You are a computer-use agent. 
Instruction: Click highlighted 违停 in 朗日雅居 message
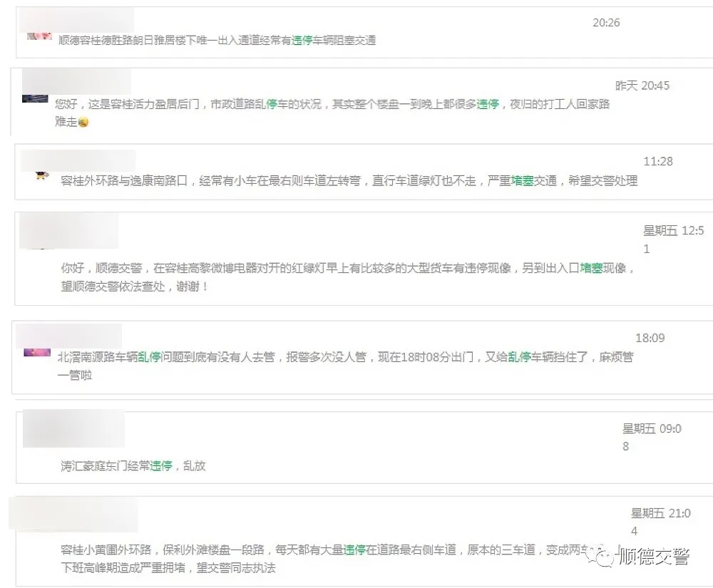(x=302, y=41)
